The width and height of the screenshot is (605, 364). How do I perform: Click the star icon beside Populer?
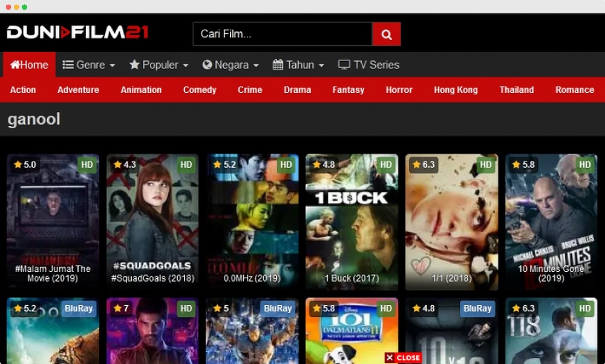pos(134,65)
